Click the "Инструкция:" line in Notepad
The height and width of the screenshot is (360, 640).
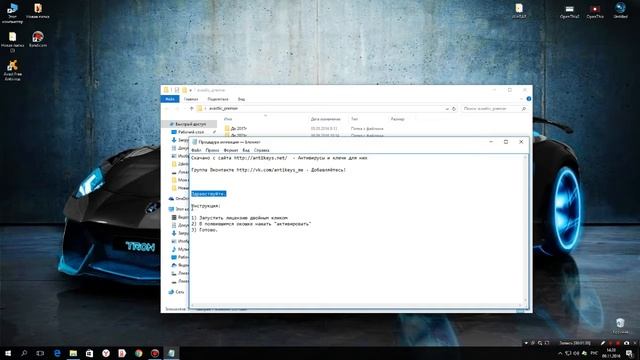(206, 206)
